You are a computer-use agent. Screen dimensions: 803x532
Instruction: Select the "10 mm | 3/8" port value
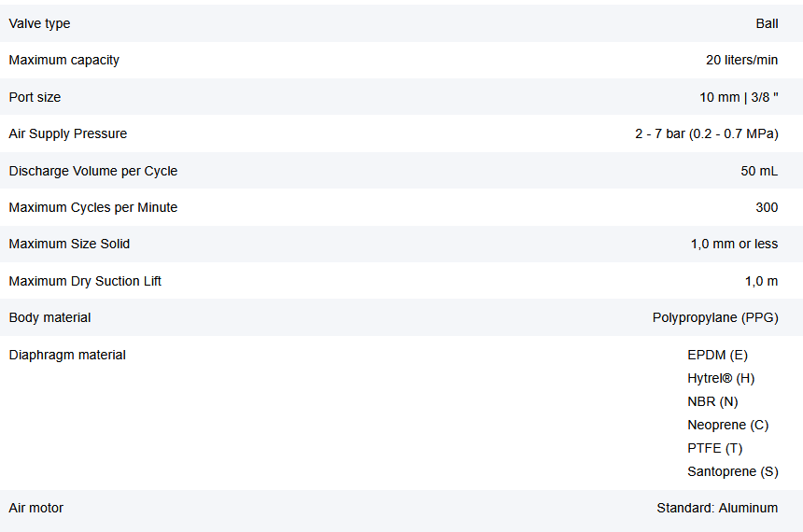(739, 97)
